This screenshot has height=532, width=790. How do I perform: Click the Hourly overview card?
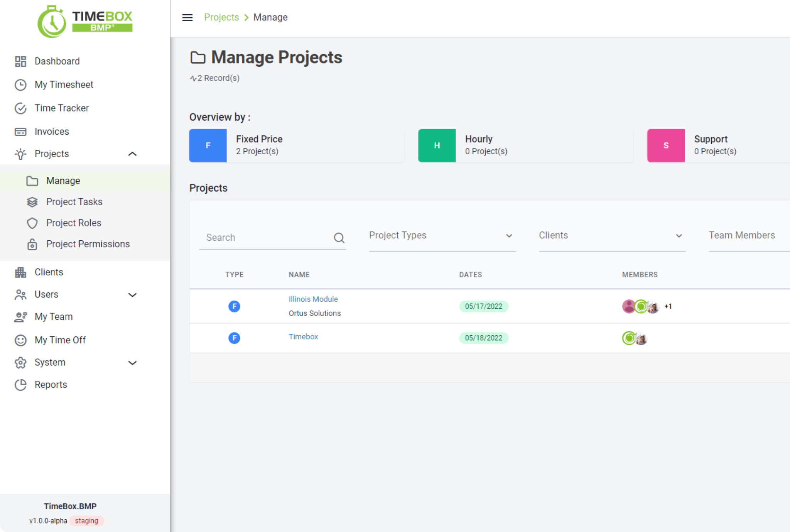coord(525,146)
